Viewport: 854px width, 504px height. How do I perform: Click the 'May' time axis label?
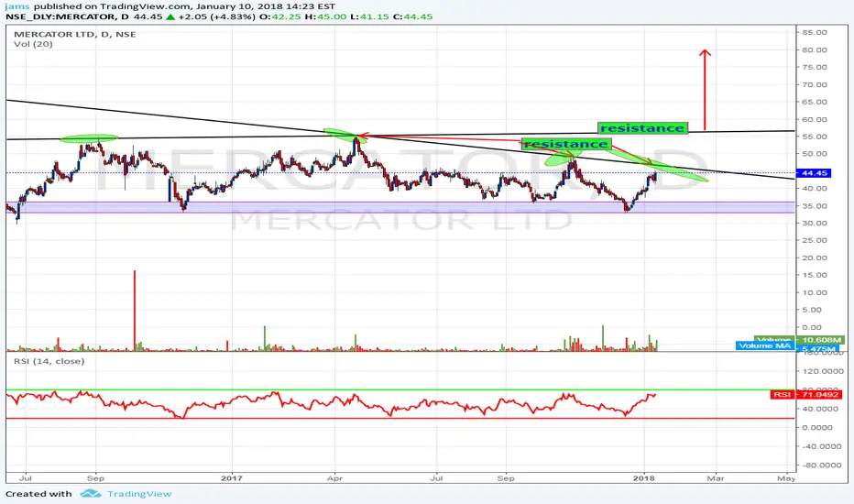click(786, 478)
